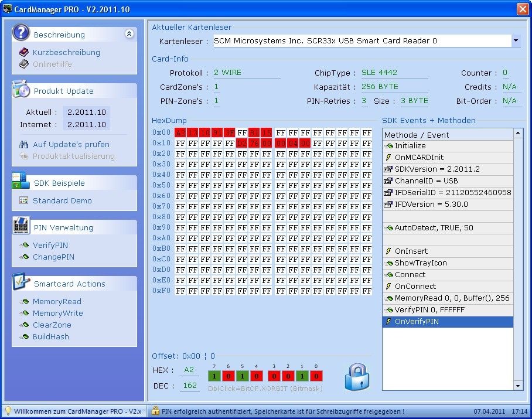532x419 pixels.
Task: Click the SDK Beispiele panel icon
Action: coord(21,182)
